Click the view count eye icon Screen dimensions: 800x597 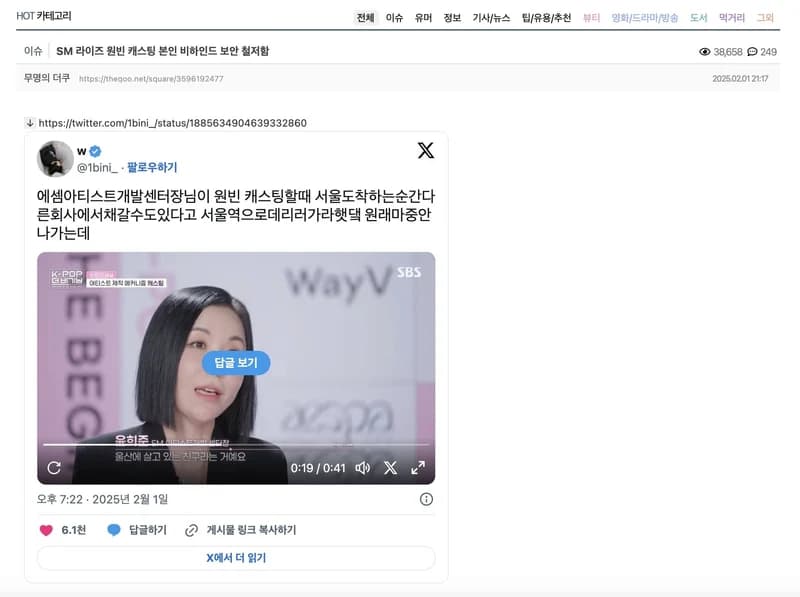tap(705, 52)
